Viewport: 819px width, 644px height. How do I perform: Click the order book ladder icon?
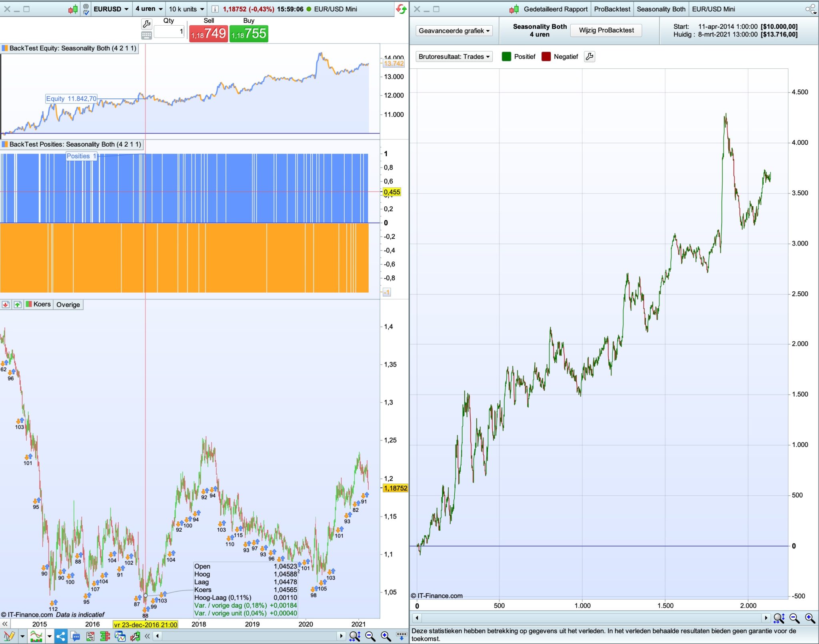point(105,636)
